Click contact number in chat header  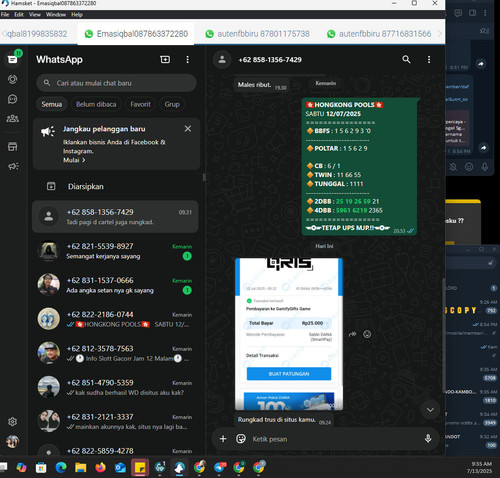pos(270,60)
